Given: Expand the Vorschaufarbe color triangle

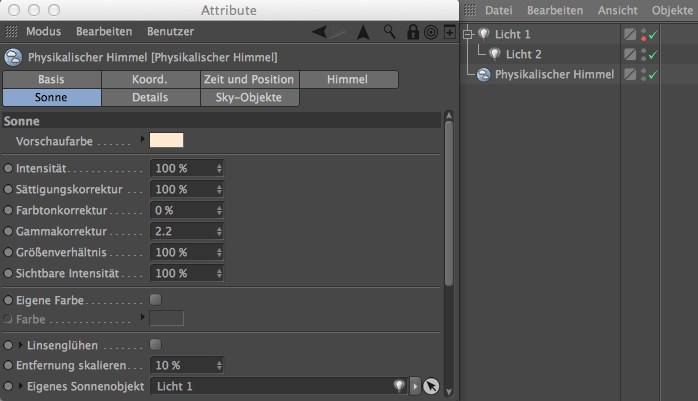Looking at the screenshot, I should 142,140.
